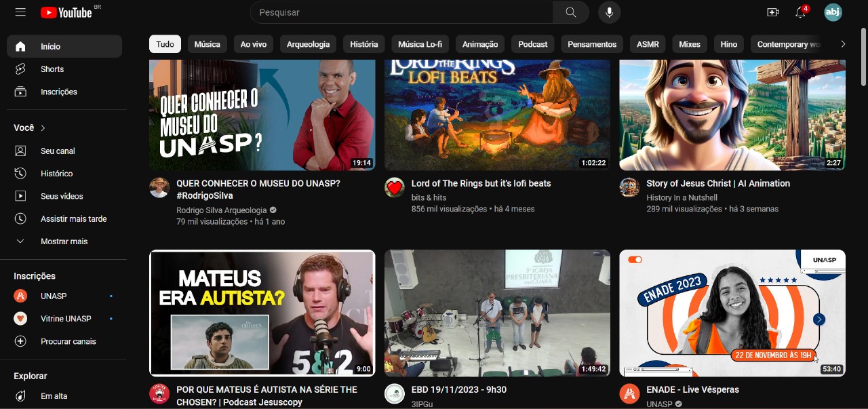This screenshot has height=409, width=868.
Task: Open the bits & hits channel avatar
Action: 395,188
